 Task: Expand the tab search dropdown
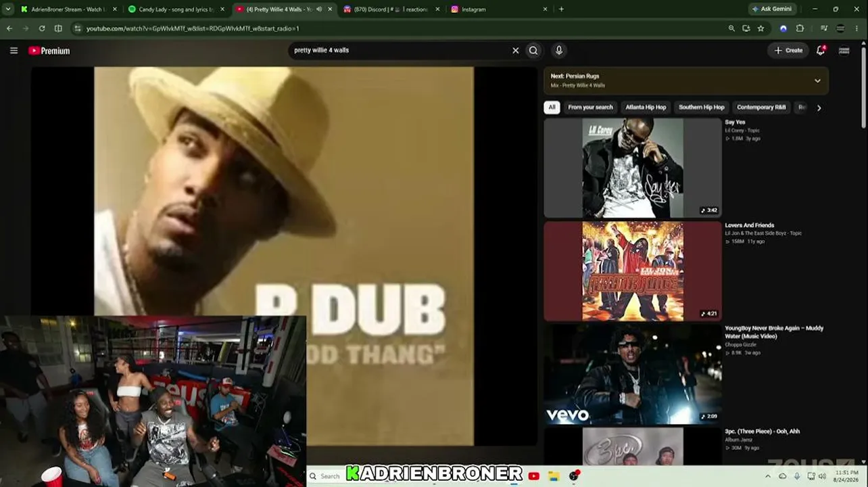pos(8,9)
